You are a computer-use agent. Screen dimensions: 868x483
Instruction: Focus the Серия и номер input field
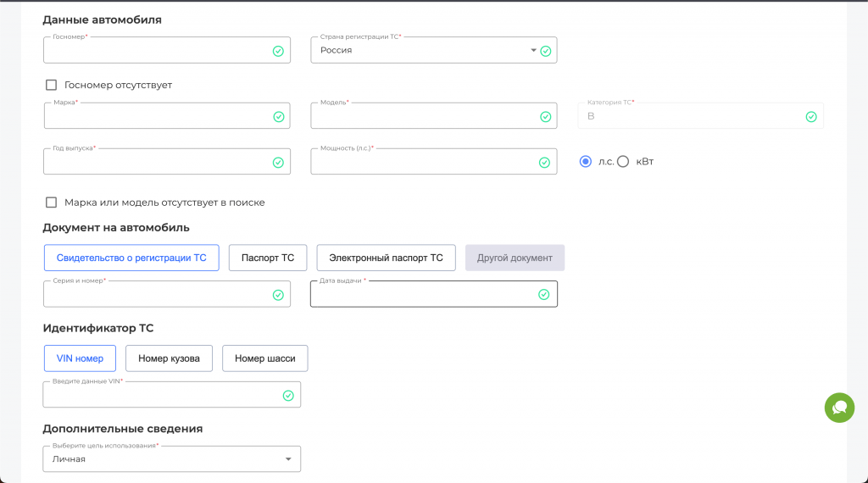point(157,295)
